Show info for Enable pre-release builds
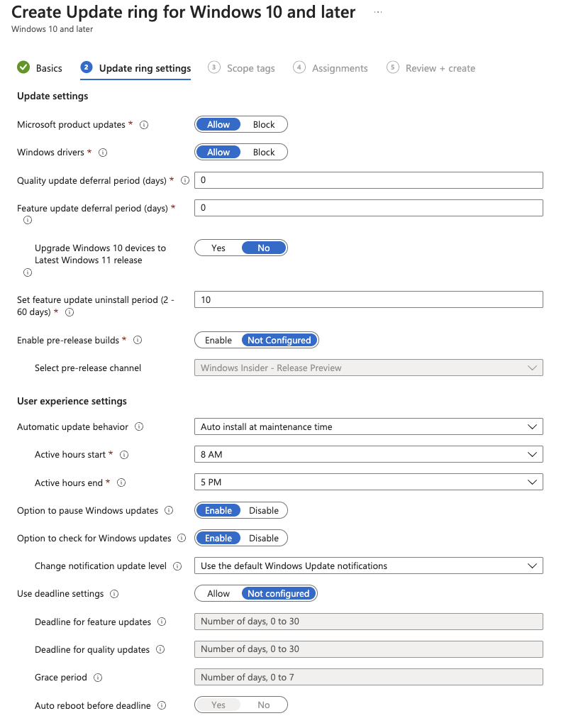588x728 pixels. tap(138, 341)
